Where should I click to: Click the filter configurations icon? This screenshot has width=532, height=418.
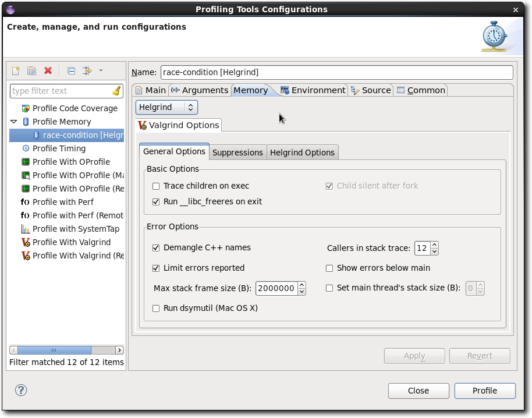[x=87, y=70]
